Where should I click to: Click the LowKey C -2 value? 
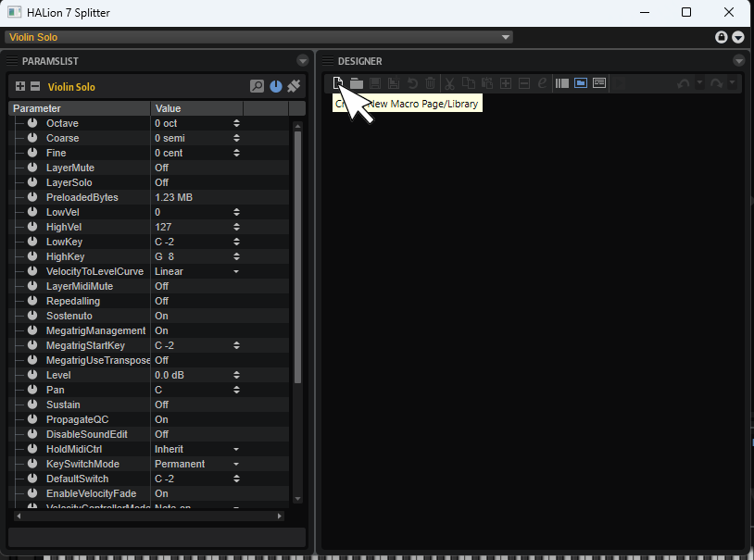(165, 242)
